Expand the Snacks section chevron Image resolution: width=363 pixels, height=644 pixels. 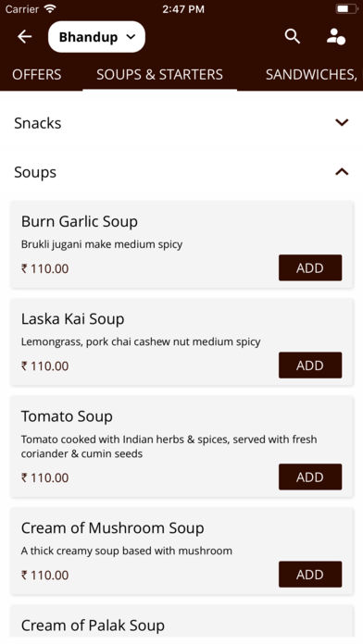pyautogui.click(x=342, y=122)
